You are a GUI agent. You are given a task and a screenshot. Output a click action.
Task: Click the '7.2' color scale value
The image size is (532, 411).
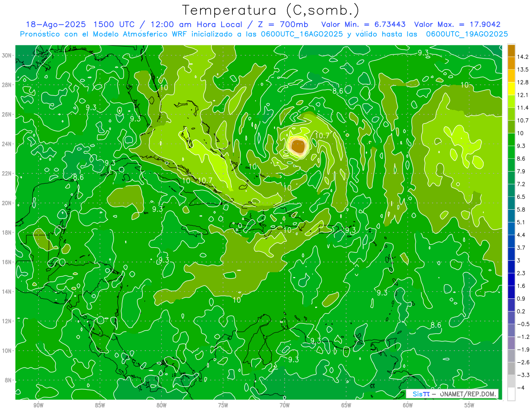pyautogui.click(x=521, y=184)
